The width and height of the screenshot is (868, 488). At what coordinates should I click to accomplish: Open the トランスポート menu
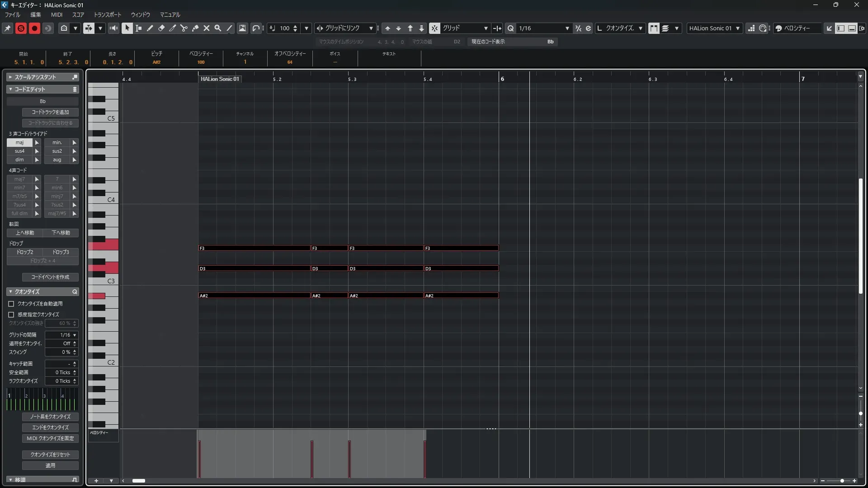[107, 14]
